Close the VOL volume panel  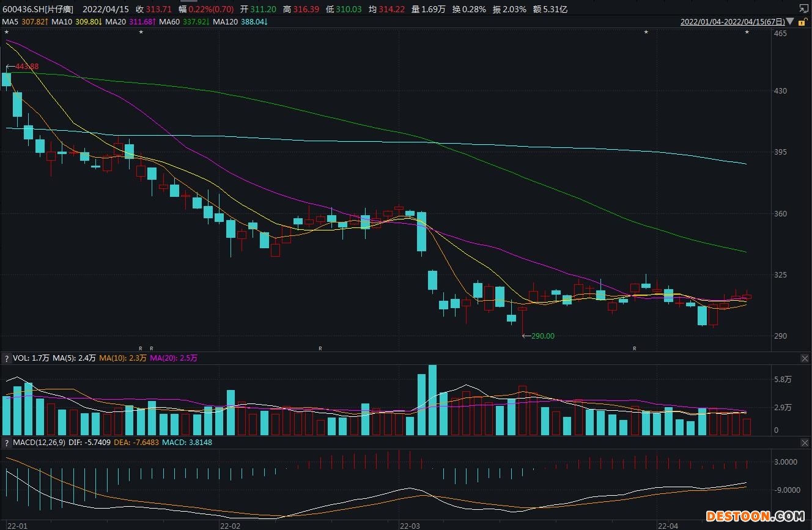click(805, 358)
